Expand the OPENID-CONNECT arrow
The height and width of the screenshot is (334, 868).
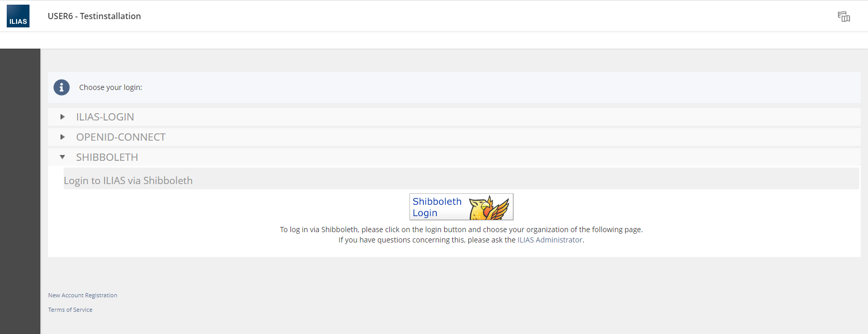[x=62, y=137]
